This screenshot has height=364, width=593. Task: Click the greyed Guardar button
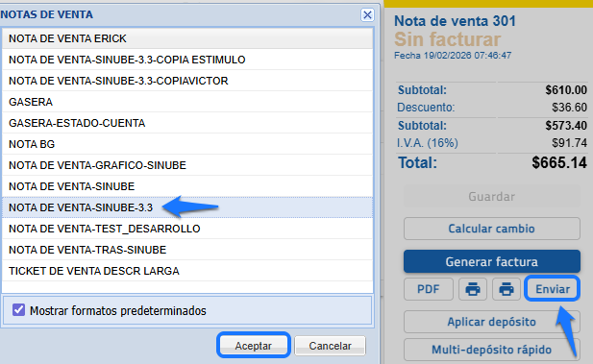point(492,197)
